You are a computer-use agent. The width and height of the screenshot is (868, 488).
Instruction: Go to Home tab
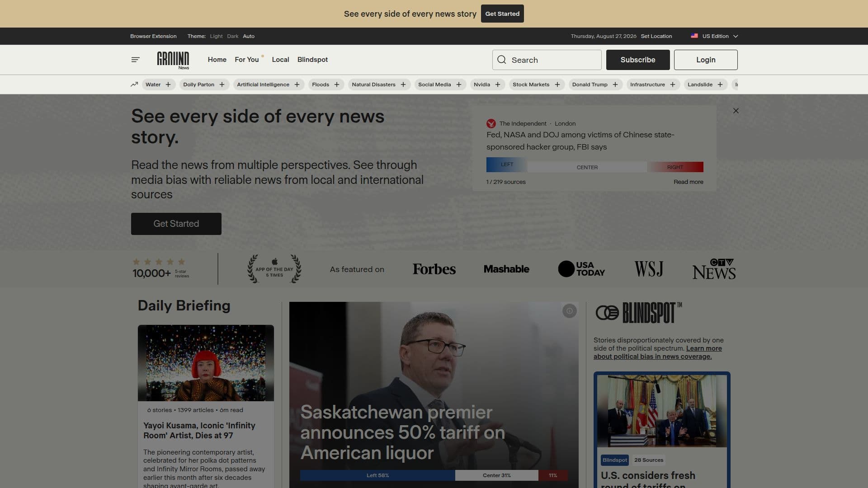(x=217, y=60)
